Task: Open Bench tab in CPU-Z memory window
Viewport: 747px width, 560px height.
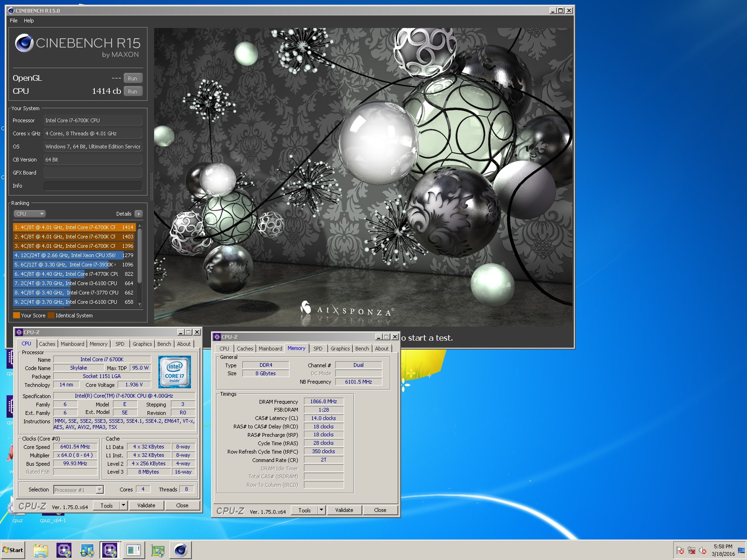Action: click(x=362, y=349)
